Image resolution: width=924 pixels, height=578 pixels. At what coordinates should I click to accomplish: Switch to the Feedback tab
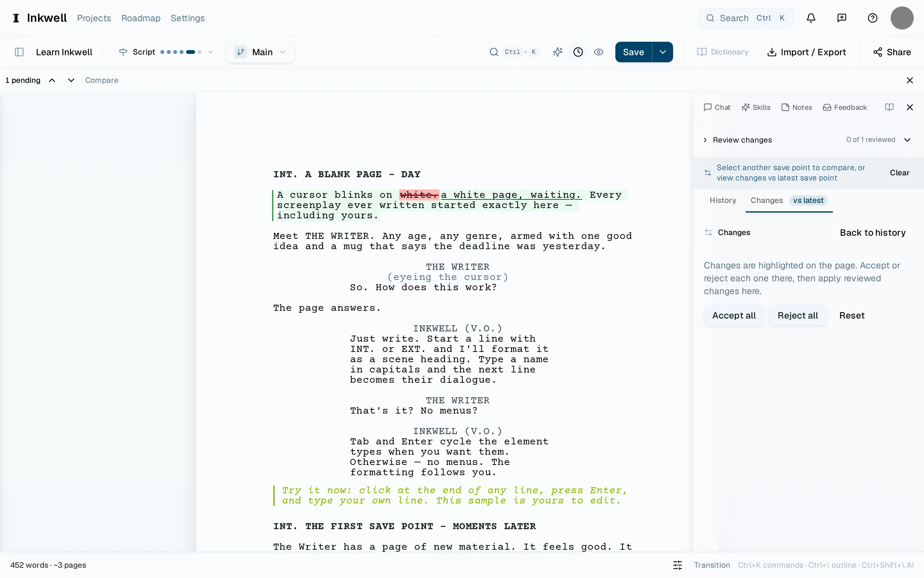click(844, 108)
